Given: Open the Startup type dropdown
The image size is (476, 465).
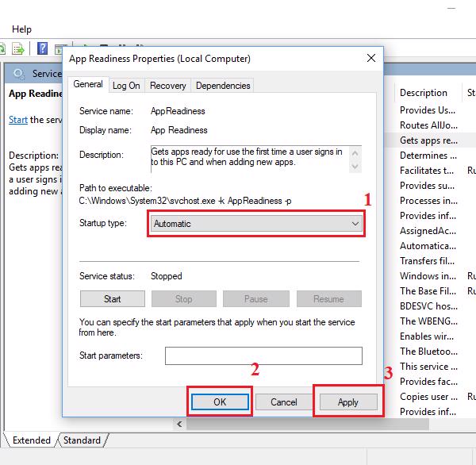Looking at the screenshot, I should click(x=256, y=224).
